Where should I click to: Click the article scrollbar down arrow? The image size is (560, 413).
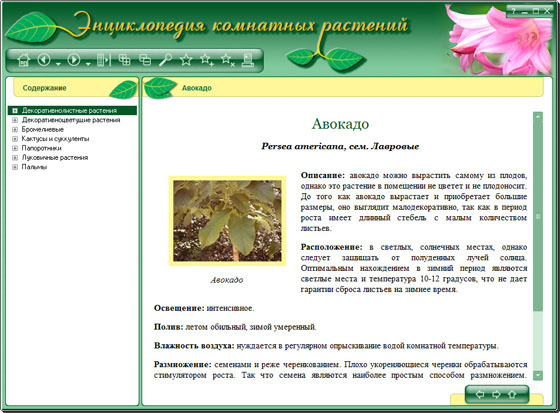pyautogui.click(x=538, y=375)
